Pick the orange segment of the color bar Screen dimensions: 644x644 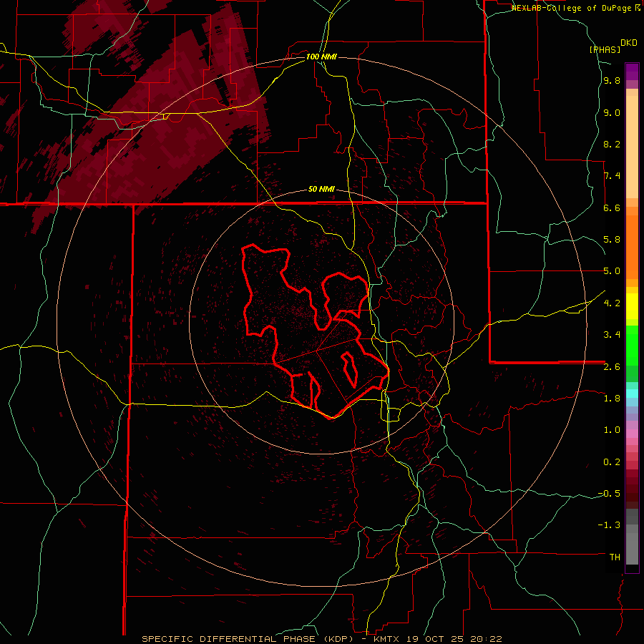(x=632, y=248)
